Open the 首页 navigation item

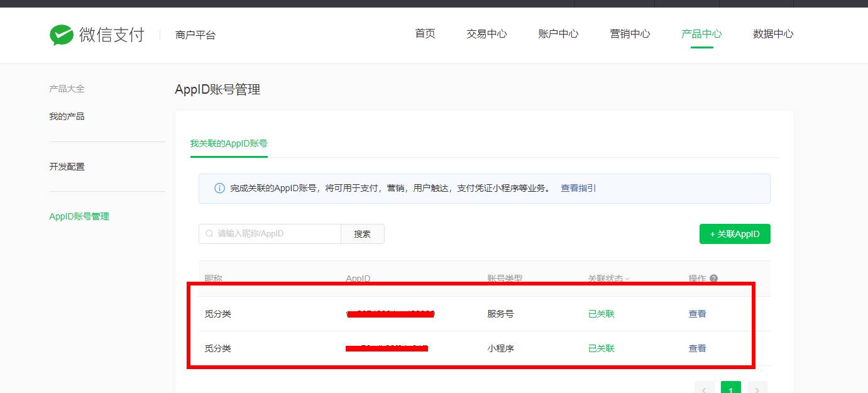425,34
